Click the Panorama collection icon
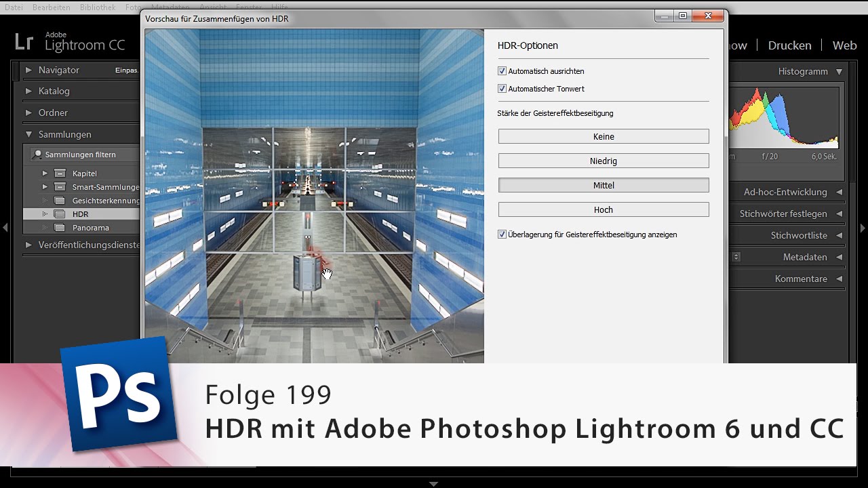The width and height of the screenshot is (868, 488). (60, 228)
